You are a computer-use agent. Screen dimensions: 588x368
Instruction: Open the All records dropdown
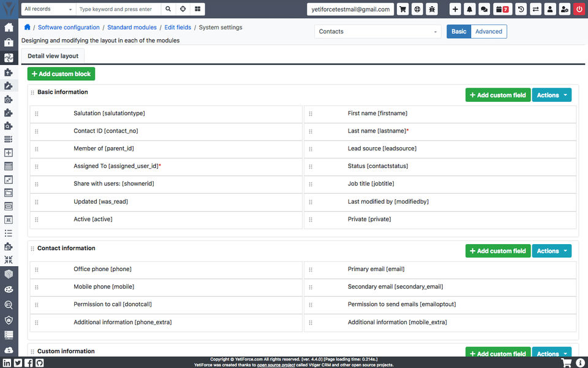pos(48,9)
